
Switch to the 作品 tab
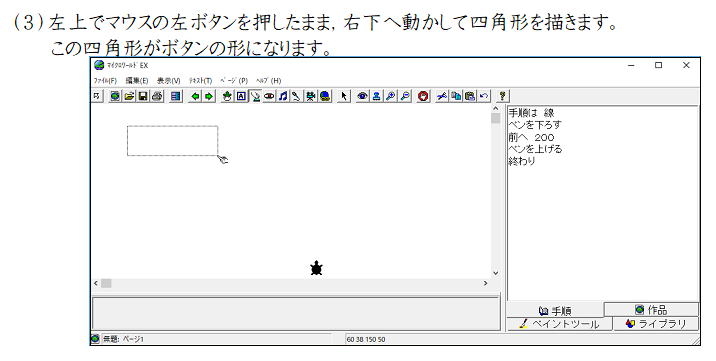(x=652, y=309)
